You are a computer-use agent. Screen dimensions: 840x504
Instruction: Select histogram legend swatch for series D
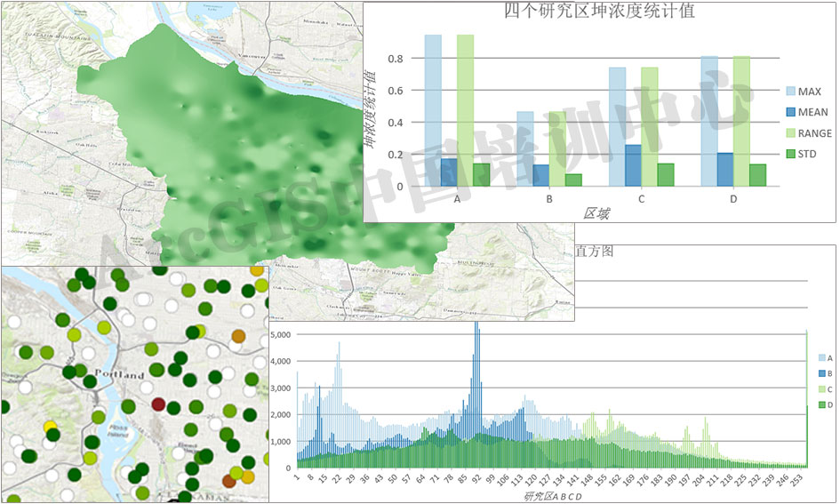[x=822, y=405]
